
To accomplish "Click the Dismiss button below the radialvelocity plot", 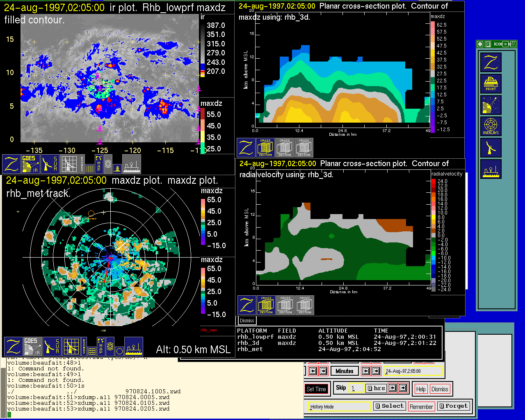I will coord(247,321).
